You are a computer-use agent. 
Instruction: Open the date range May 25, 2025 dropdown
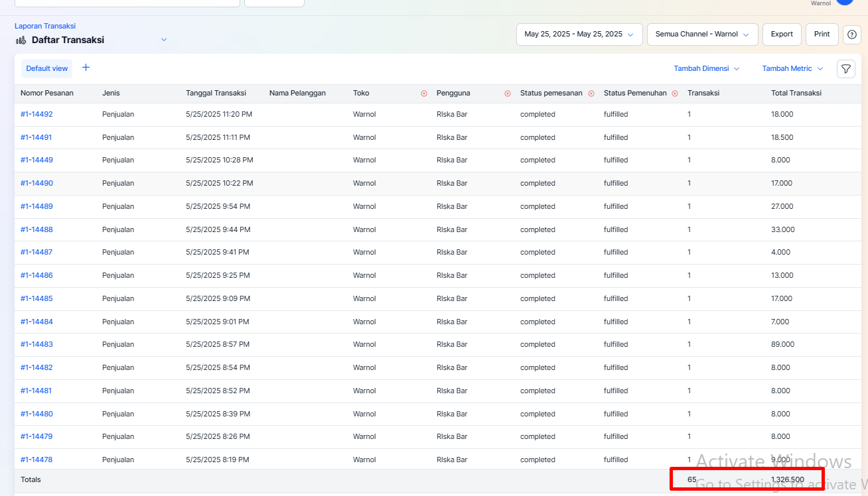tap(579, 34)
